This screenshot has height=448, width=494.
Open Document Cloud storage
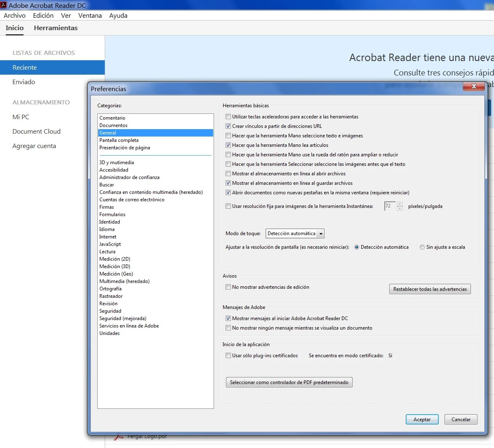tap(36, 132)
